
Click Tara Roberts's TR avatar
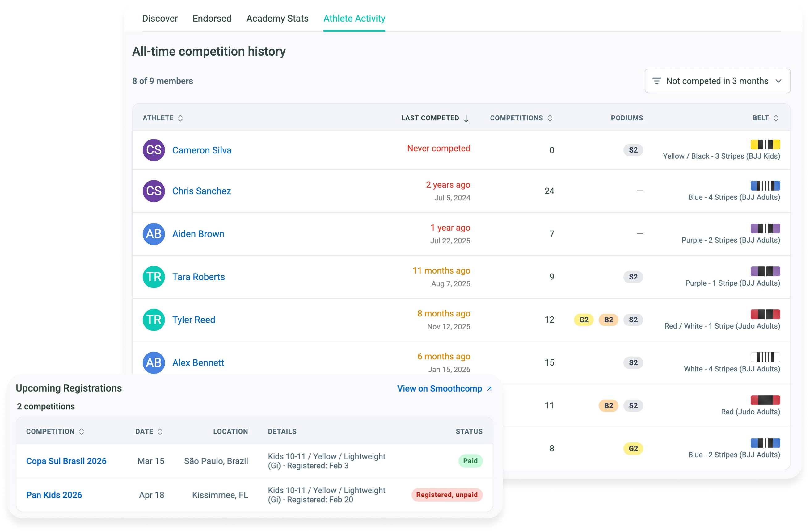(154, 277)
